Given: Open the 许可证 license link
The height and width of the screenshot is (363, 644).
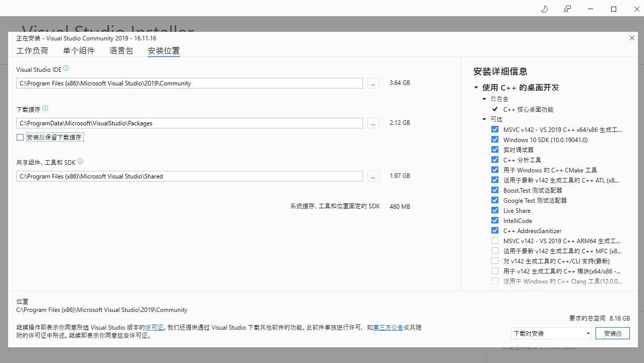Looking at the screenshot, I should [154, 328].
